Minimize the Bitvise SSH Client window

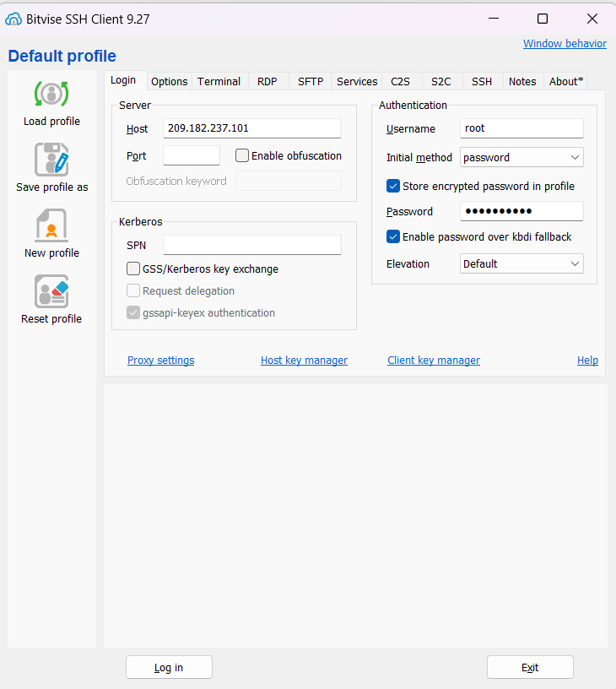494,19
